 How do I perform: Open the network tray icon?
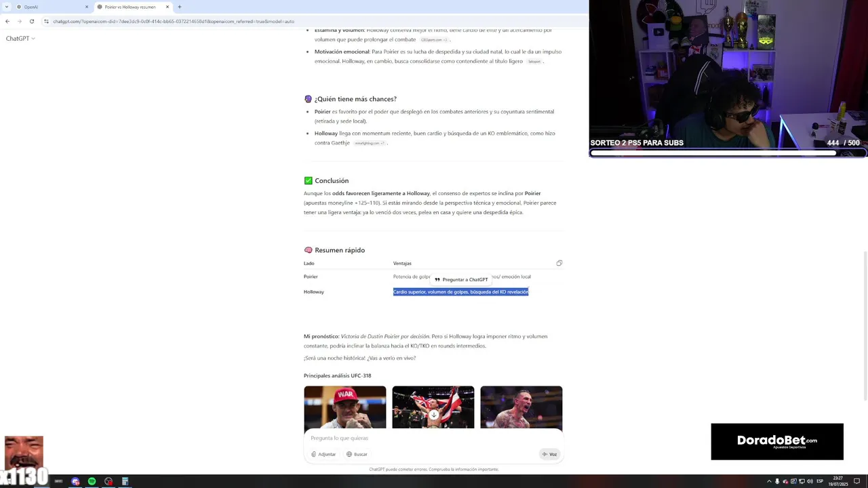click(802, 481)
